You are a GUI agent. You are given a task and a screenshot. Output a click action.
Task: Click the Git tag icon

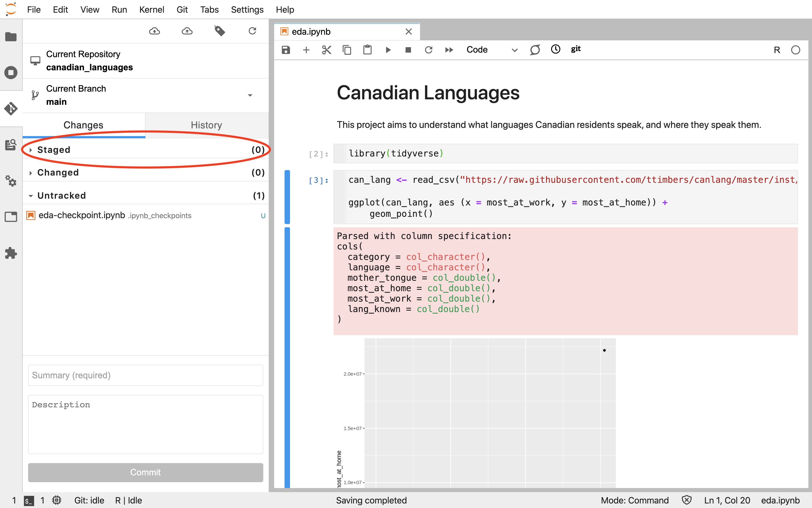(220, 31)
